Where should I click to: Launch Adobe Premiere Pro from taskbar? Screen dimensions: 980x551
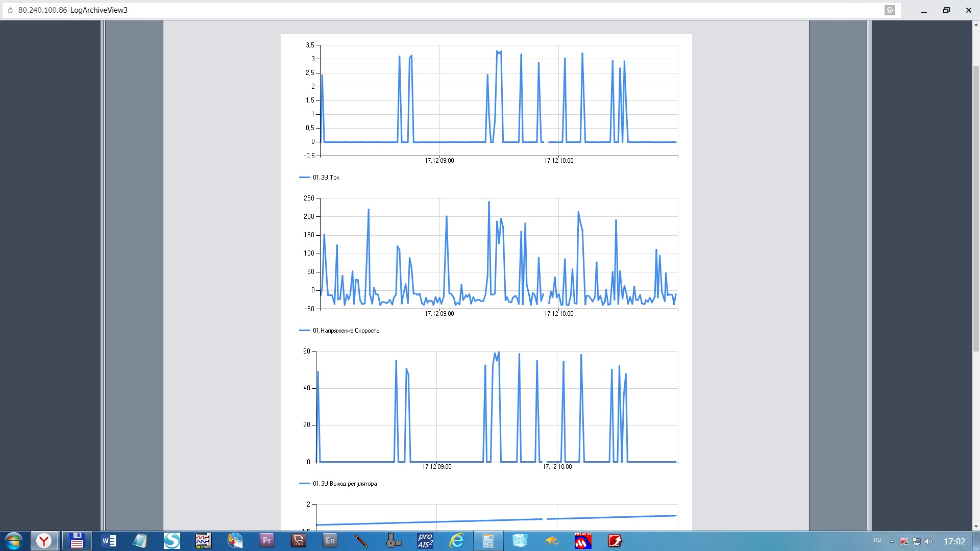coord(266,541)
